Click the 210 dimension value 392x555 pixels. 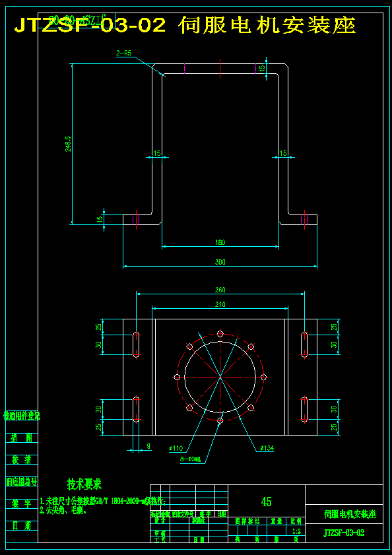[x=220, y=304]
